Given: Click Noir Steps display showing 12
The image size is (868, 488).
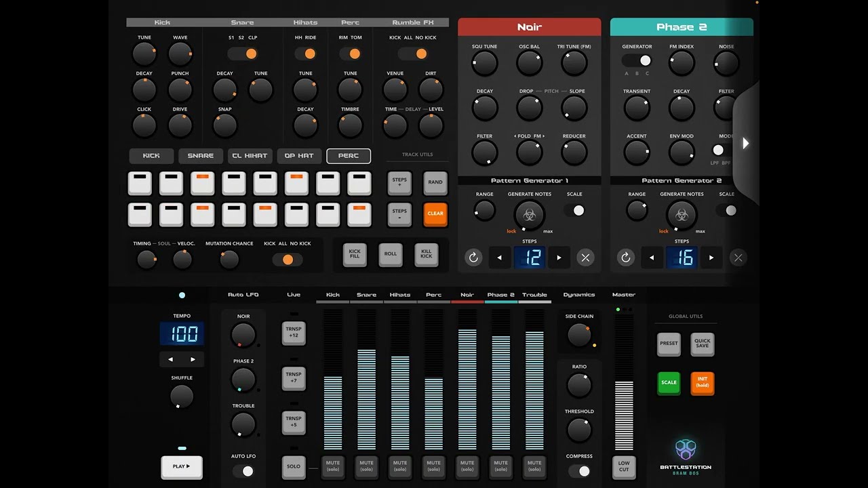Looking at the screenshot, I should point(530,258).
